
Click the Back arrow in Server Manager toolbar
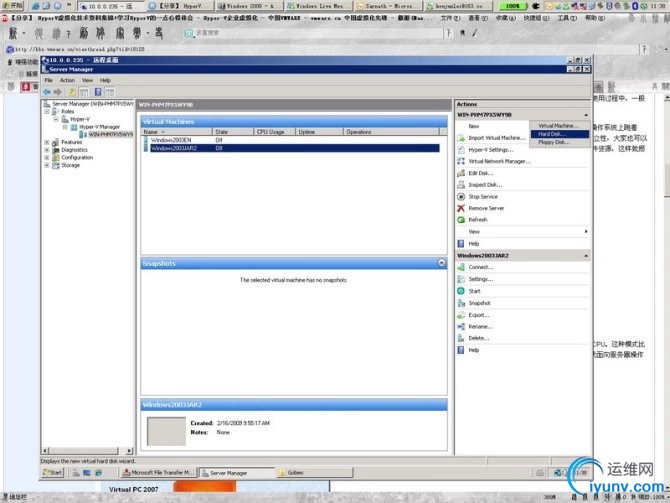point(47,92)
